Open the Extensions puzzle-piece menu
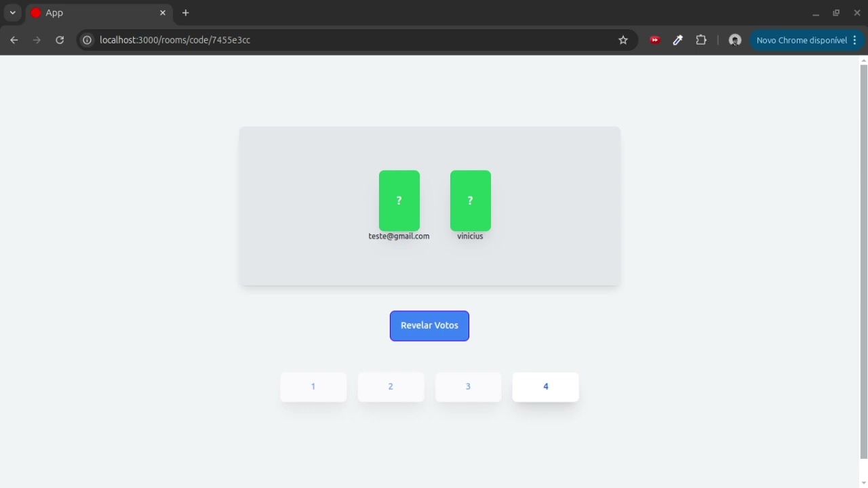The width and height of the screenshot is (868, 488). (701, 40)
